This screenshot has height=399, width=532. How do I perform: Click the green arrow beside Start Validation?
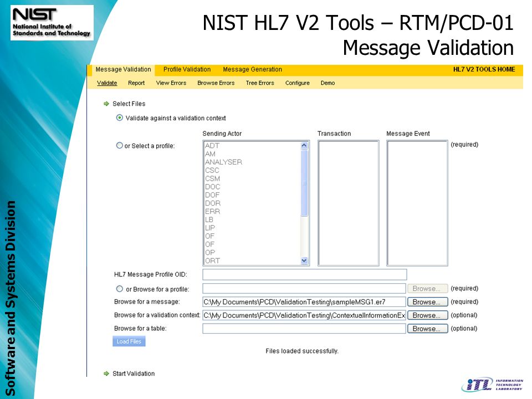pyautogui.click(x=106, y=374)
